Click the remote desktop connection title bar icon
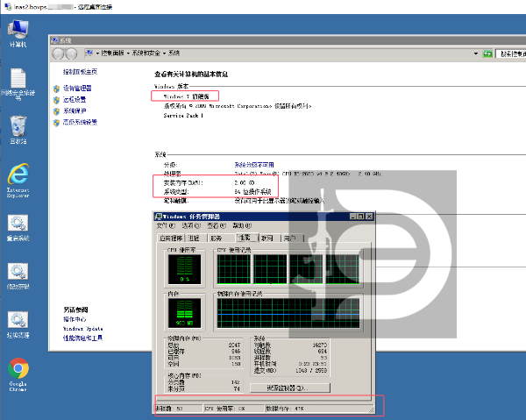526x420 pixels. (x=8, y=7)
